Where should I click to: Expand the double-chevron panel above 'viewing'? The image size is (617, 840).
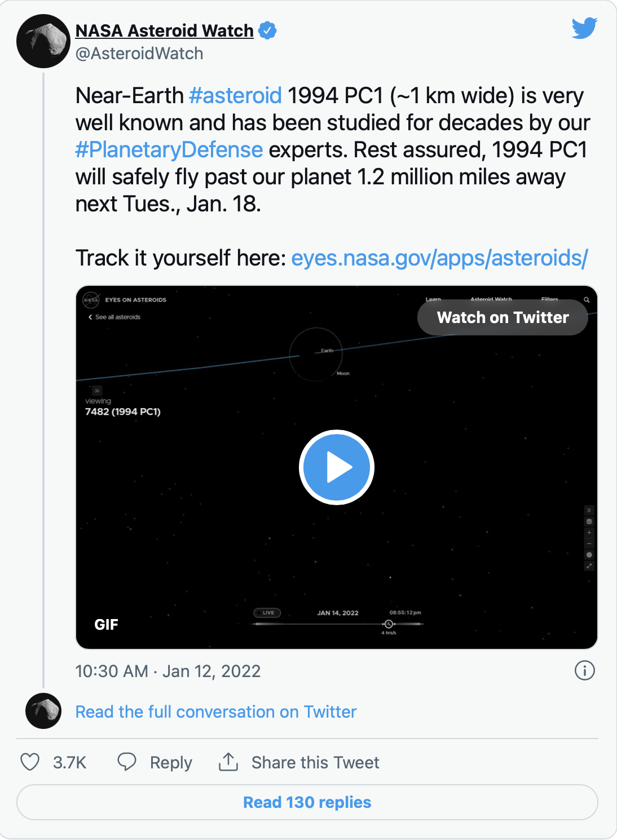(x=97, y=390)
